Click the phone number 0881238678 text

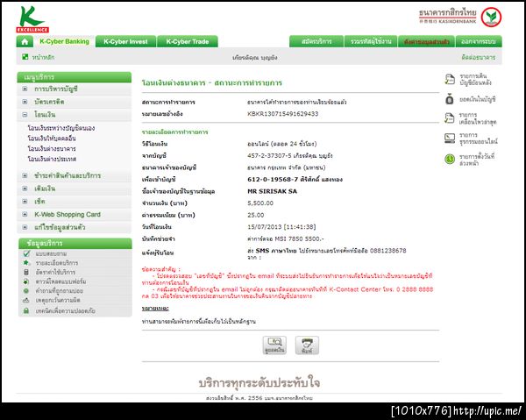388,251
